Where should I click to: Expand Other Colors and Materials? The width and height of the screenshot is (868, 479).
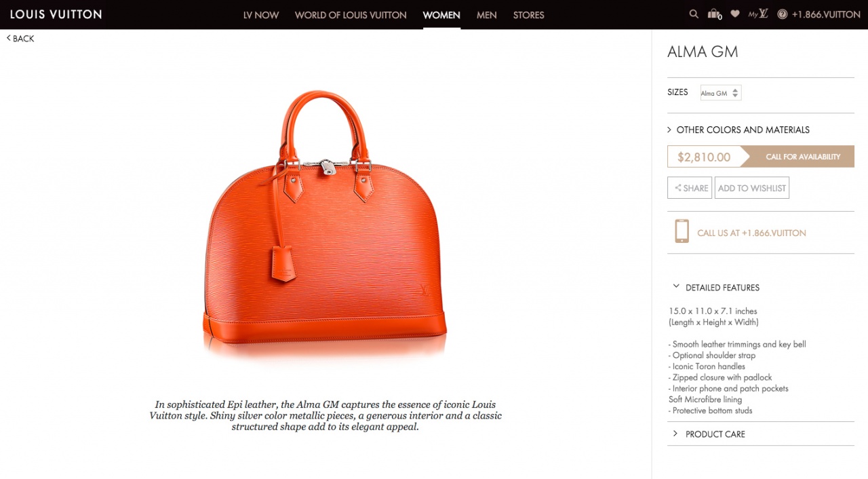pyautogui.click(x=738, y=130)
